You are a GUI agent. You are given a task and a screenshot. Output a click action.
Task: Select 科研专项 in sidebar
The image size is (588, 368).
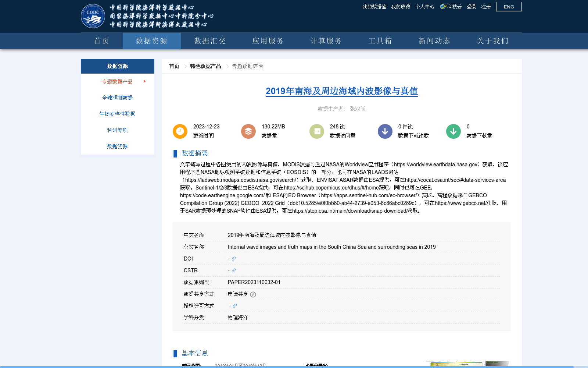117,130
